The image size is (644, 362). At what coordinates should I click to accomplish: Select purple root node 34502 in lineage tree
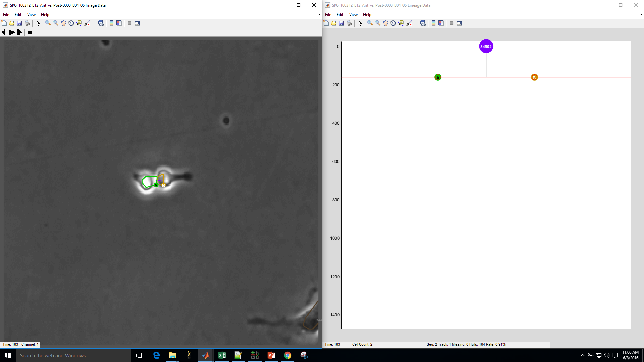(486, 46)
